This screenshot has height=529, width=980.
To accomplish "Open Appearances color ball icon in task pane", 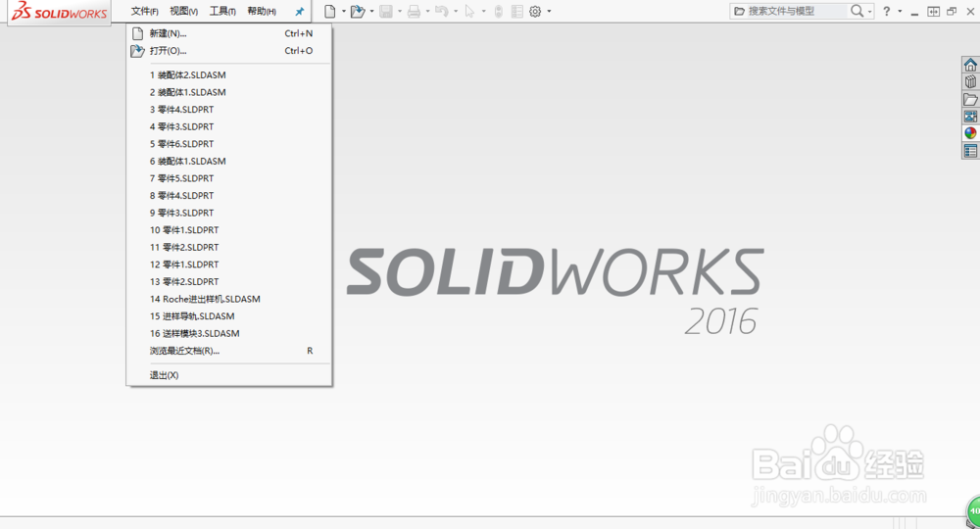I will click(x=970, y=133).
